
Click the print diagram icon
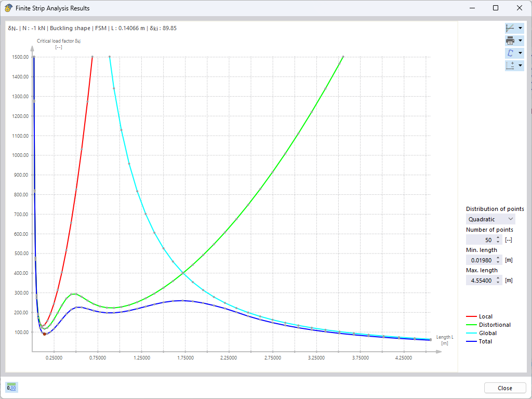(x=510, y=40)
